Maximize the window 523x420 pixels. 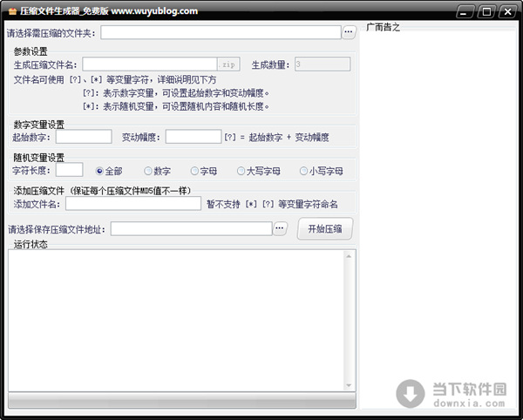pyautogui.click(x=486, y=12)
